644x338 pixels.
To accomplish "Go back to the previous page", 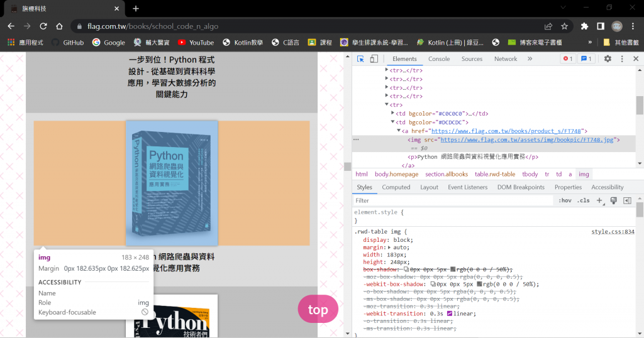I will pos(11,26).
